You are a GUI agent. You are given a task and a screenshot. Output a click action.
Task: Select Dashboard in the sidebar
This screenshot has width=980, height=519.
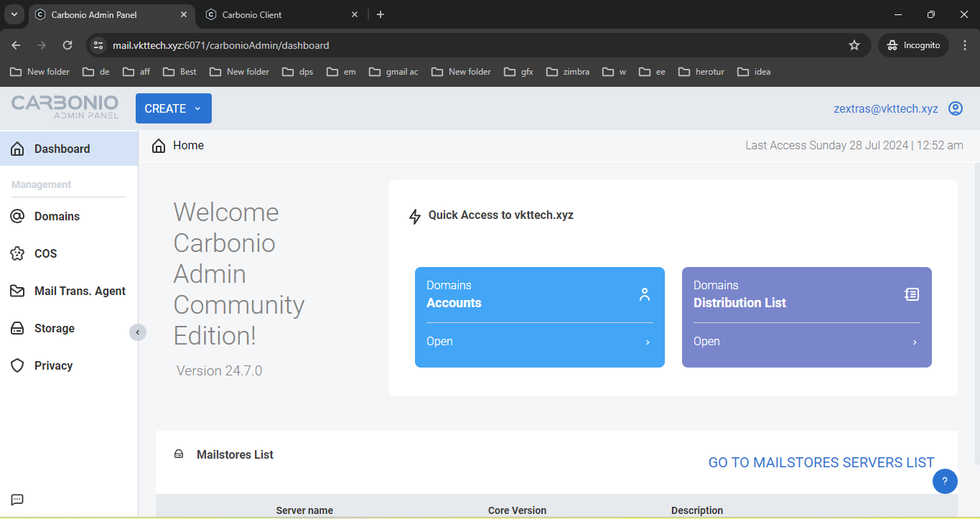[x=69, y=149]
